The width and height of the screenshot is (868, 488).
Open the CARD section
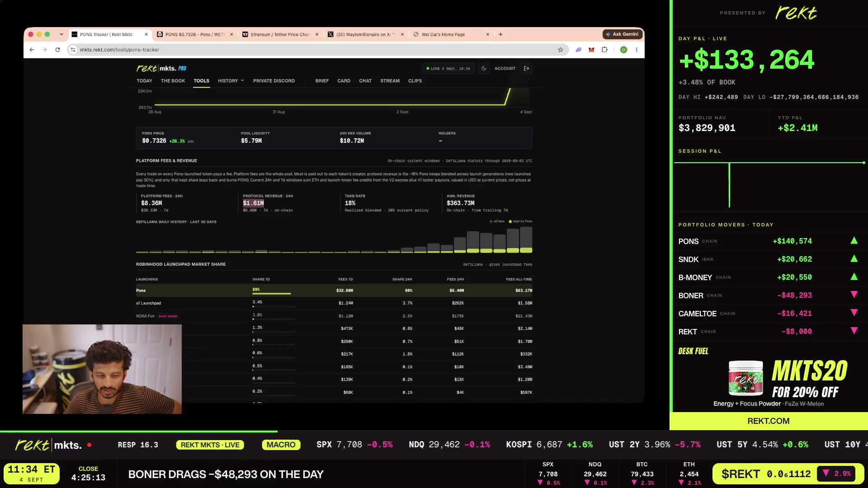[x=344, y=81]
